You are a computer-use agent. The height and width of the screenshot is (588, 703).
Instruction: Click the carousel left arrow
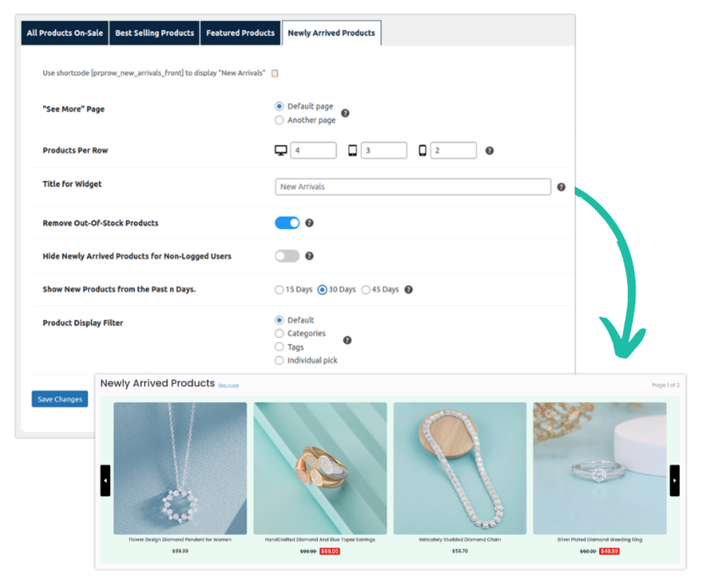tap(105, 480)
